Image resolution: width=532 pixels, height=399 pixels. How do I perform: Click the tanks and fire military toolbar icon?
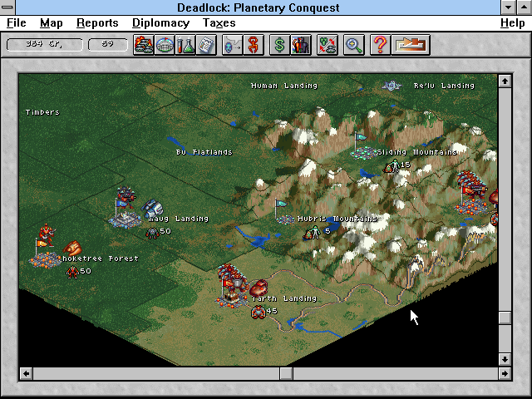(144, 44)
